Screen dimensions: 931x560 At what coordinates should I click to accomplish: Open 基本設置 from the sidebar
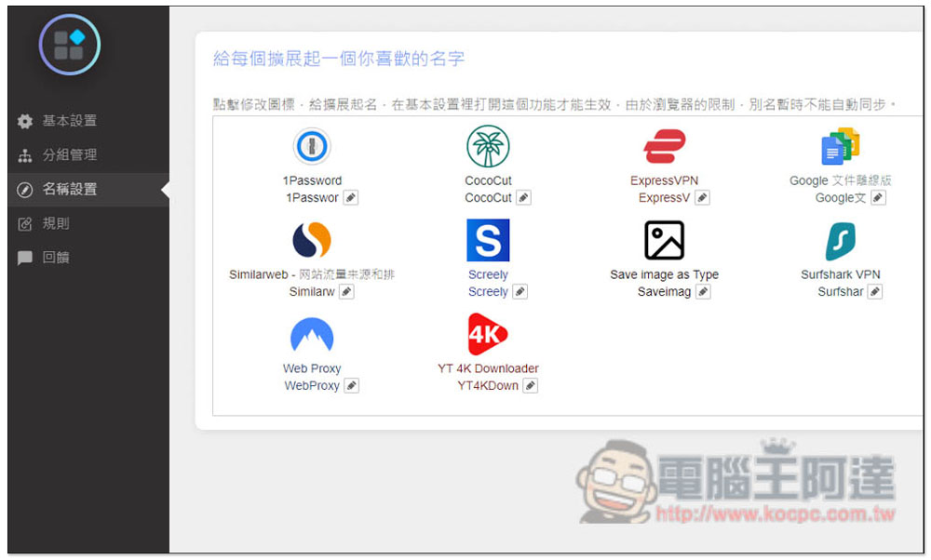(88, 121)
